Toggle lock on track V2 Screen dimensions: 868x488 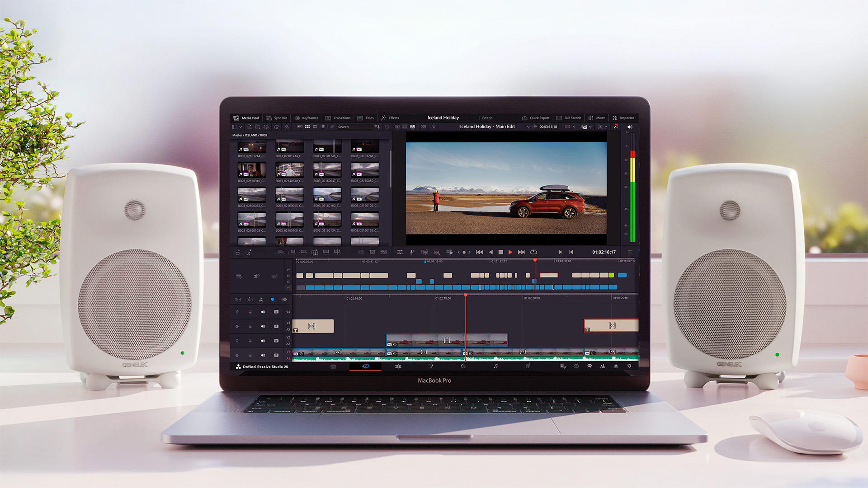coord(250,341)
